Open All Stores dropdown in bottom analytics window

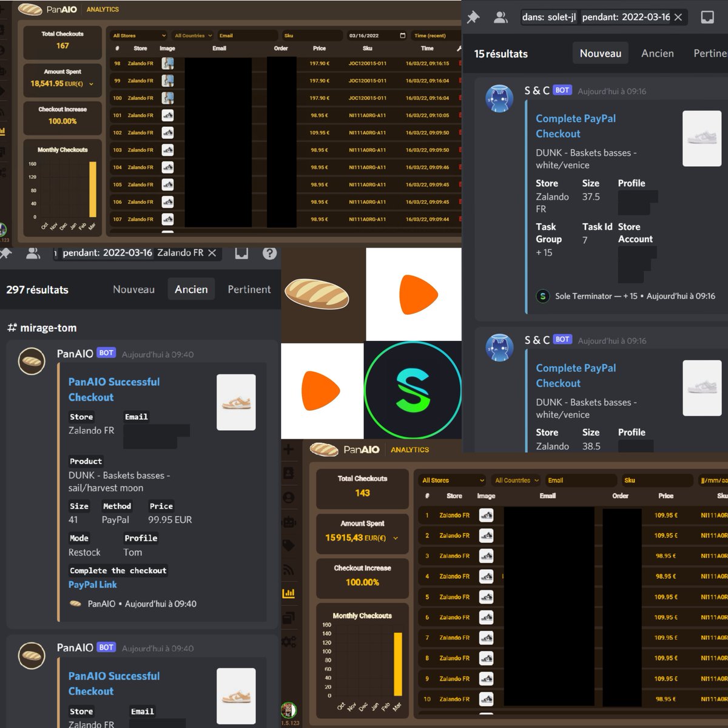453,480
